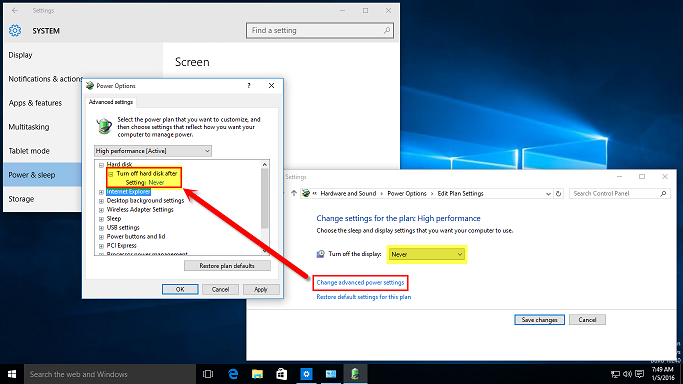Screen dimensions: 683x384
Task: Expand Wireless Adapter Settings node
Action: pos(101,210)
